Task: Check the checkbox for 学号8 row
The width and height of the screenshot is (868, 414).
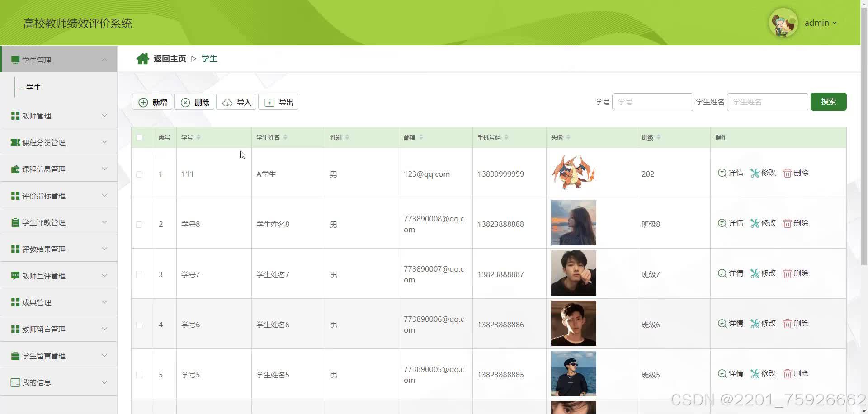Action: pyautogui.click(x=139, y=225)
